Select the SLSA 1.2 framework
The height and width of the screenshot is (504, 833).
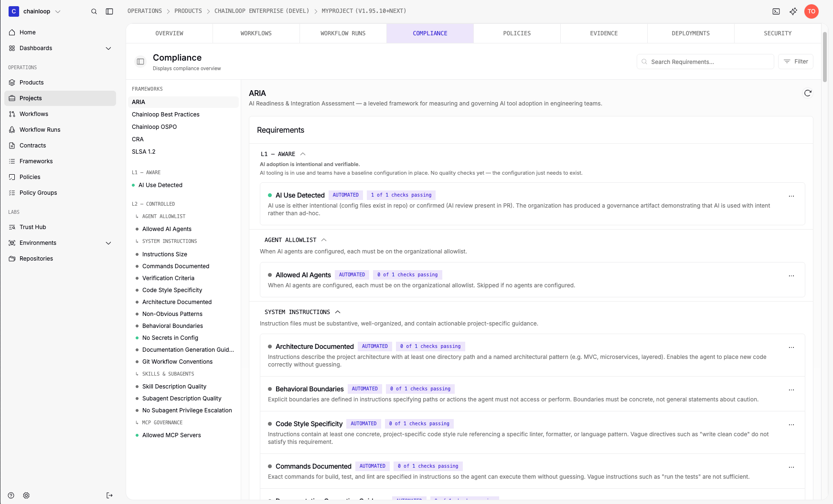(183, 152)
